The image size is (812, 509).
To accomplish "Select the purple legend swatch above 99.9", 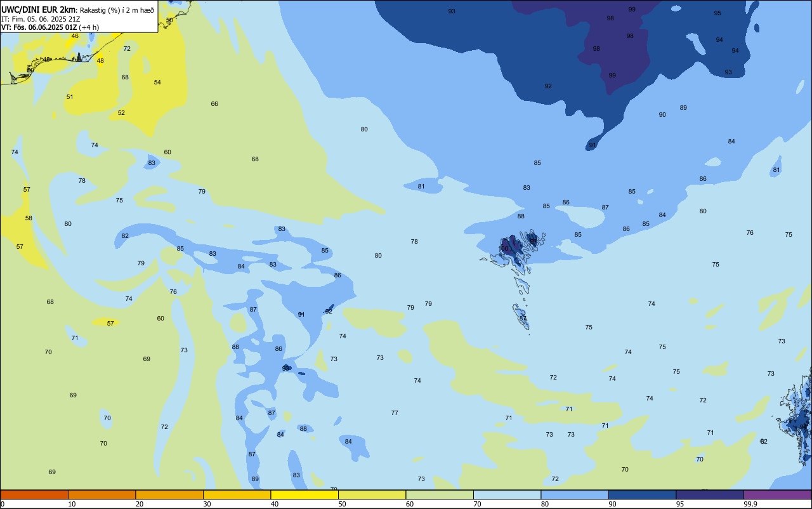I will click(x=777, y=494).
